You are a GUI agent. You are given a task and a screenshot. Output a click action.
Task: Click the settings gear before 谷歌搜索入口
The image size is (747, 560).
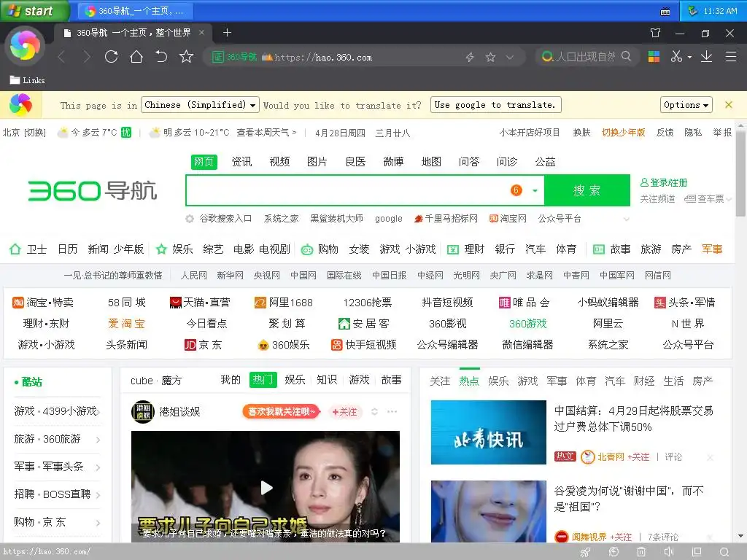click(x=190, y=219)
